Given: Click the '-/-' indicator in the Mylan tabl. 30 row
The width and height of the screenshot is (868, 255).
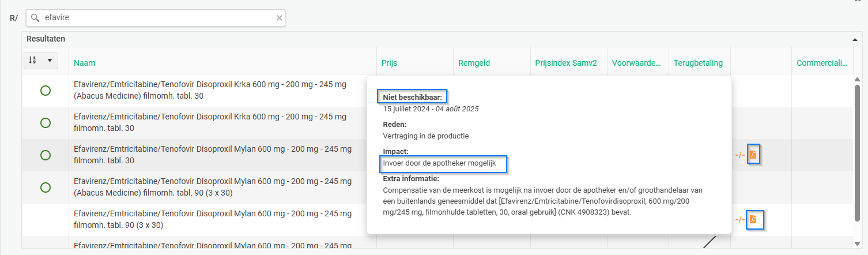Looking at the screenshot, I should coord(739,155).
